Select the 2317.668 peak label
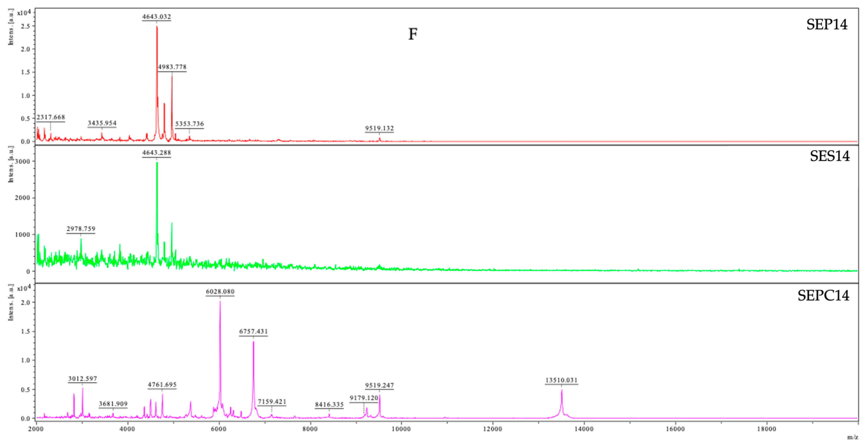This screenshot has height=448, width=868. 51,117
